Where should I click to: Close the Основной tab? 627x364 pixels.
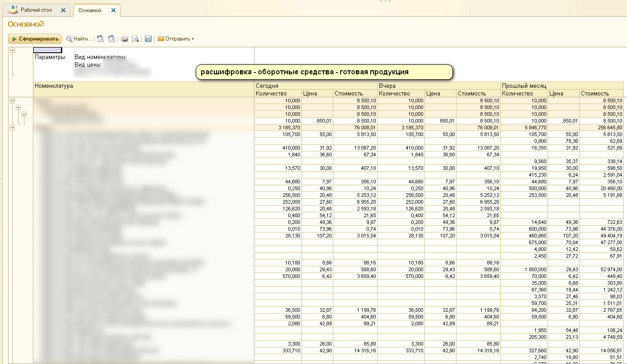pyautogui.click(x=113, y=10)
